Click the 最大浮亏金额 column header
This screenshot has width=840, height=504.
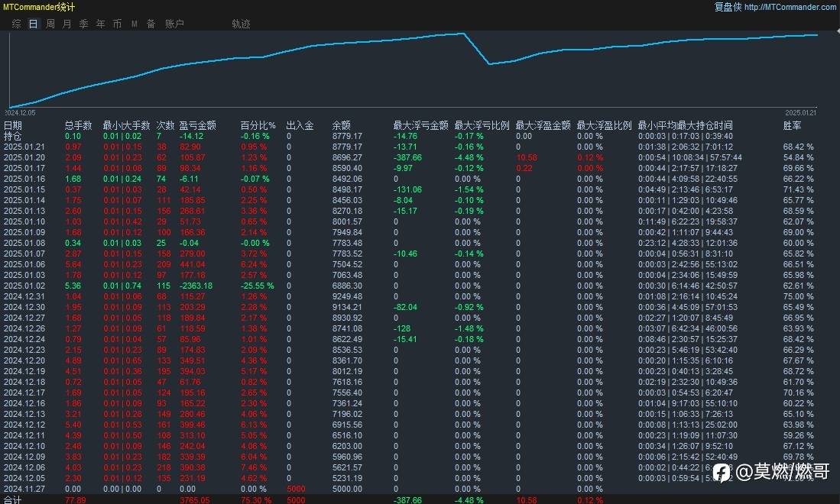coord(420,125)
